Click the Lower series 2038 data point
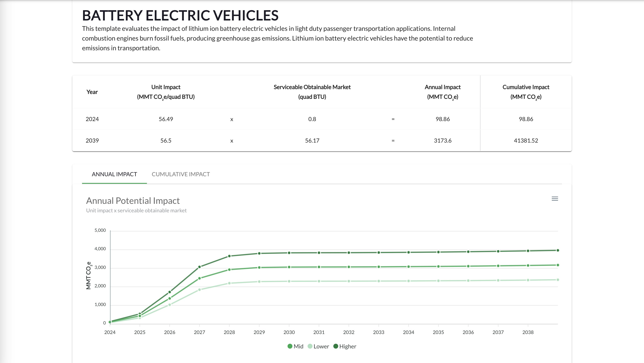Image resolution: width=644 pixels, height=363 pixels. 528,280
